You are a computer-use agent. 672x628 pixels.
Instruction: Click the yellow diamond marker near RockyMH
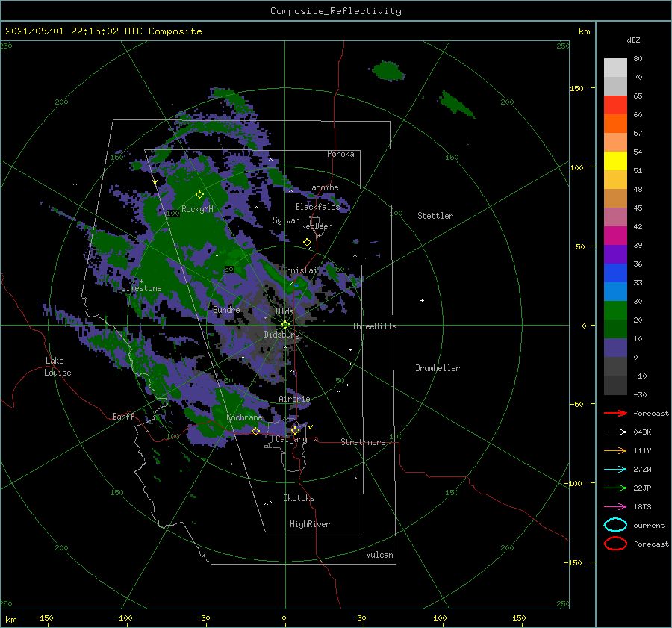199,195
